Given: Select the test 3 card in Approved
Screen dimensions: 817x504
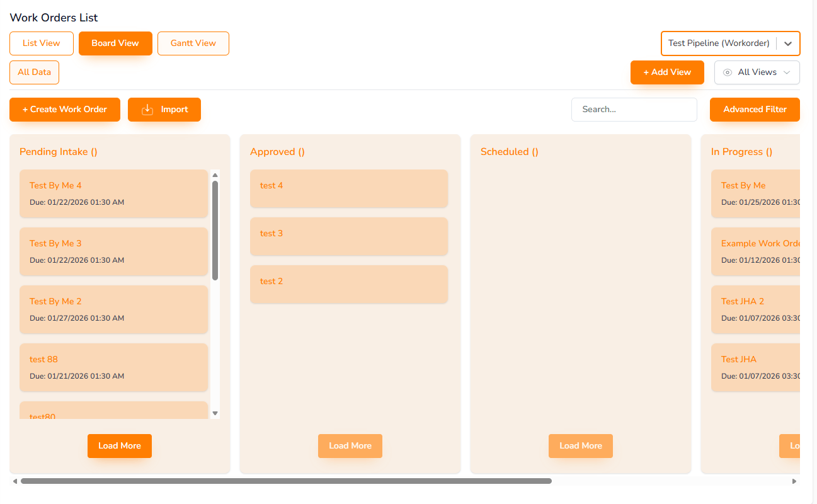Looking at the screenshot, I should tap(349, 236).
